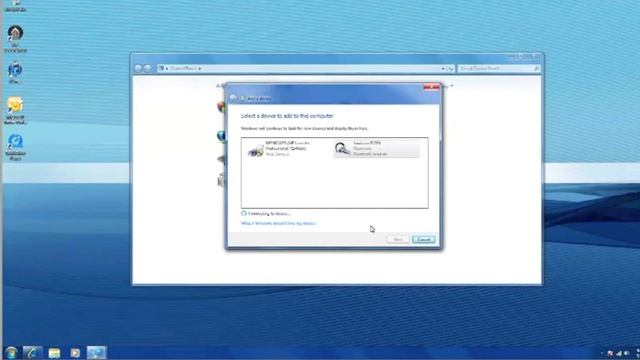
Task: Click the Back button in Control Panel window
Action: [x=138, y=68]
